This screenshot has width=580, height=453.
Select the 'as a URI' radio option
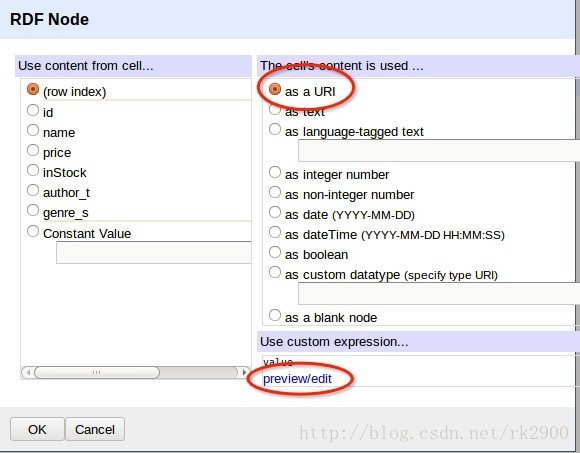pyautogui.click(x=275, y=89)
